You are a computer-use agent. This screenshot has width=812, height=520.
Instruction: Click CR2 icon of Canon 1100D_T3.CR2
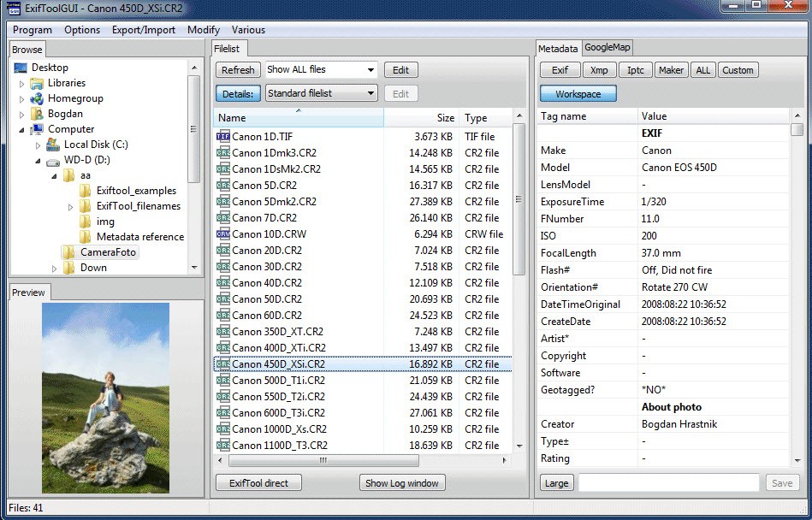(223, 445)
